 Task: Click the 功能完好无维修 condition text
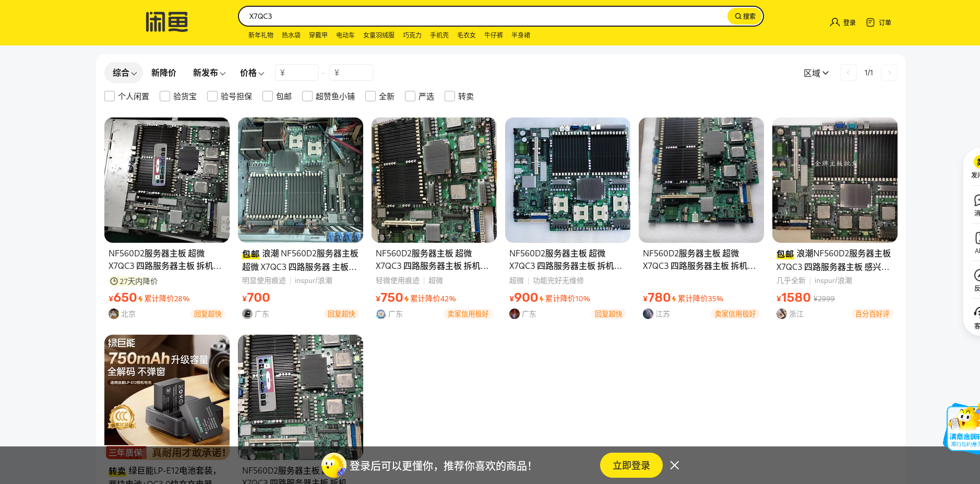click(x=558, y=280)
